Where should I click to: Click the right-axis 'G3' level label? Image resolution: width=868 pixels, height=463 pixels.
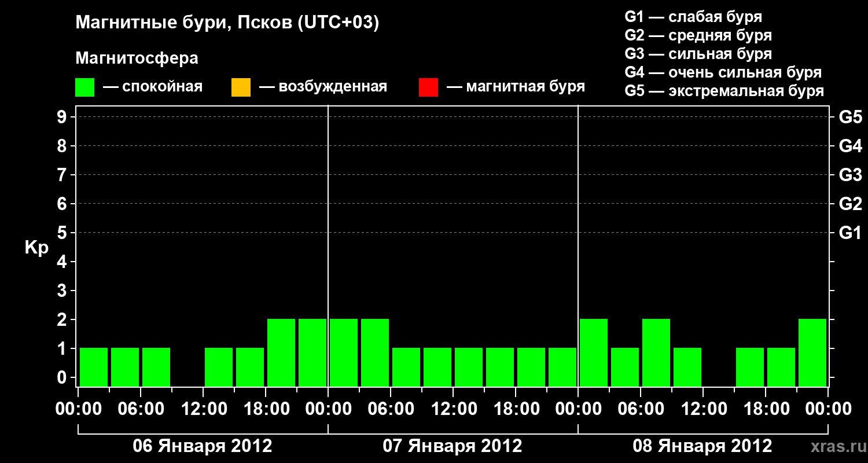tap(851, 175)
